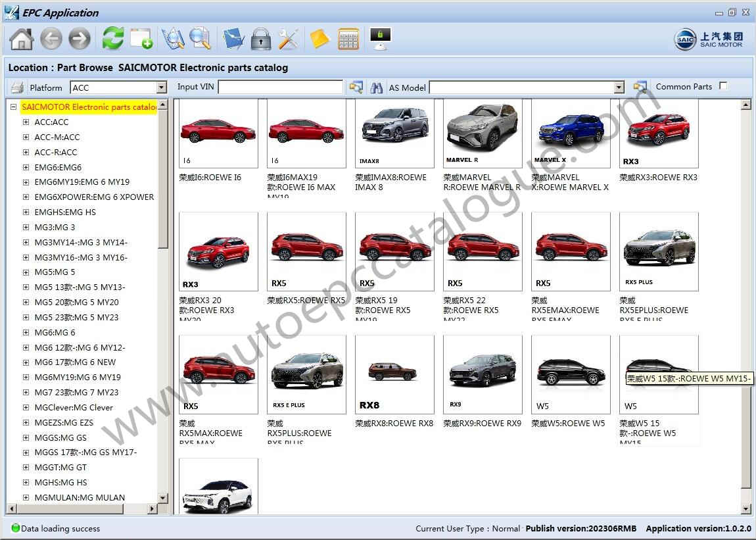This screenshot has width=756, height=540.
Task: Open the ROEWE MARVEL X thumbnail
Action: tap(571, 134)
